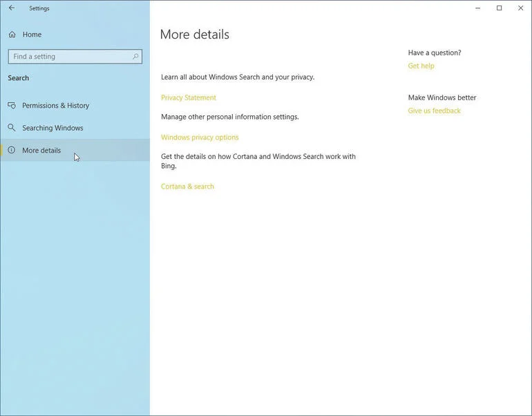Open the Cortana & search link
Viewport: 532px width, 416px height.
pyautogui.click(x=187, y=187)
